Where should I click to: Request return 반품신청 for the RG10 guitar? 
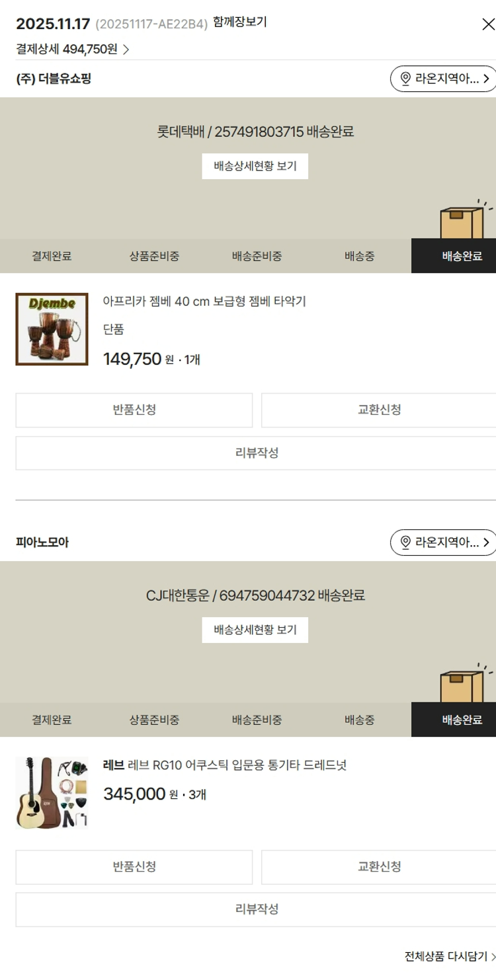[134, 867]
